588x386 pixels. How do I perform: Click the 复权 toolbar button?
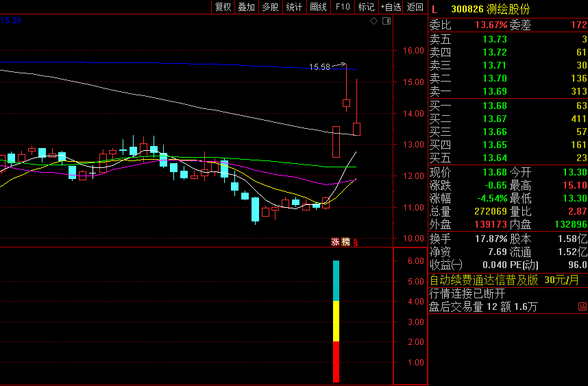point(223,7)
